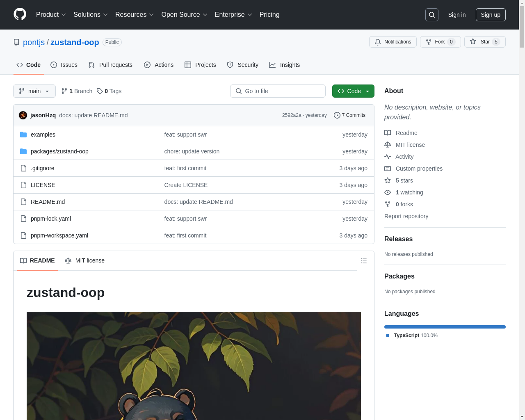
Task: Switch to the Issues tab
Action: click(x=64, y=65)
